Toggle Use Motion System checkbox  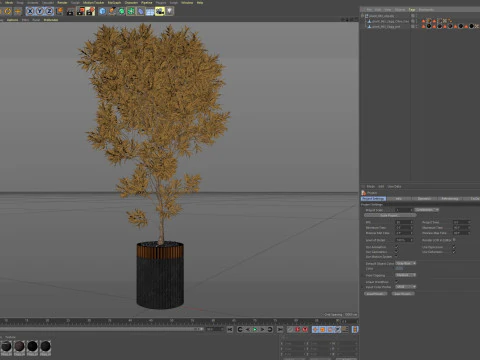click(397, 257)
